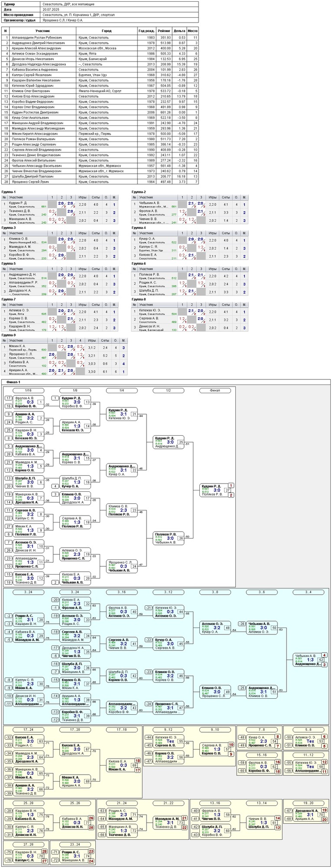Click the "Группа-7" heading
This screenshot has width=332, height=868.
coord(9,299)
